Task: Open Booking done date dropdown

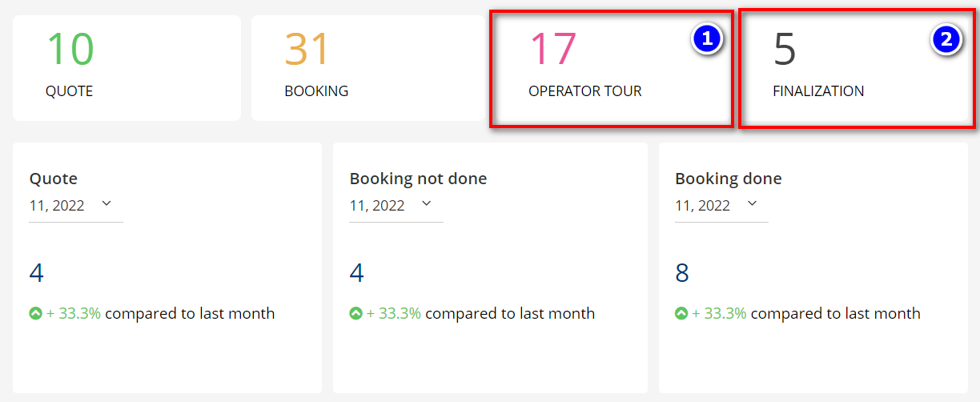Action: pyautogui.click(x=752, y=204)
